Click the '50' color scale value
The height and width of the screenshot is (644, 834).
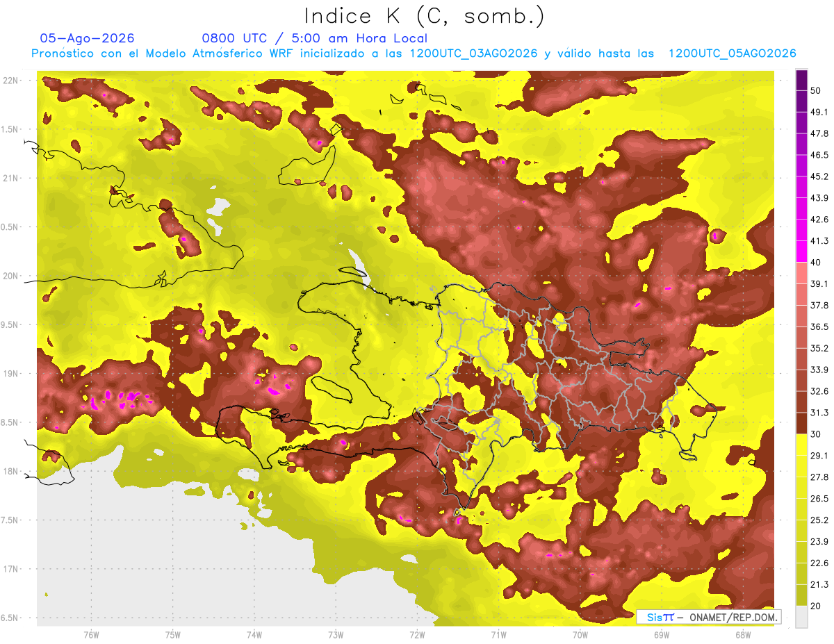[x=816, y=90]
